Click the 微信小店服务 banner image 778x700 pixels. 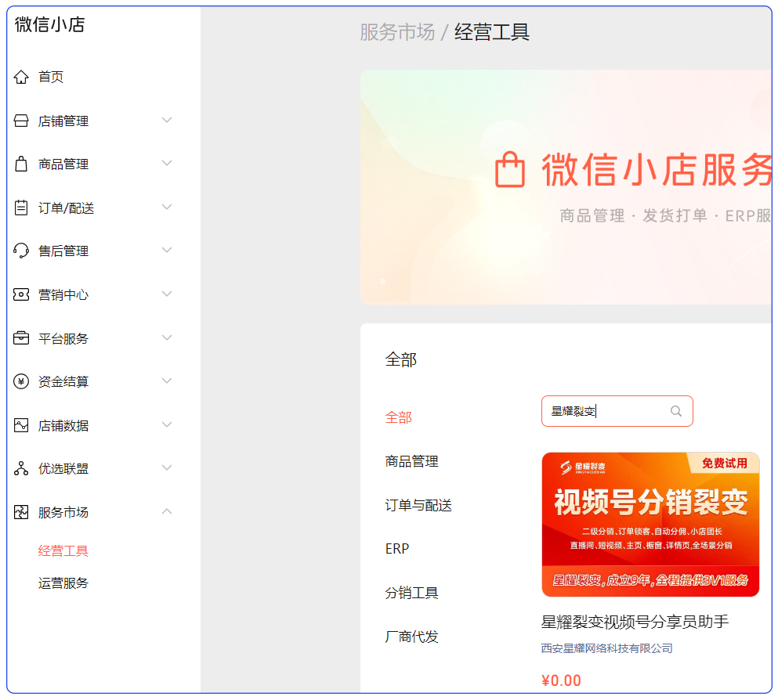coord(566,187)
